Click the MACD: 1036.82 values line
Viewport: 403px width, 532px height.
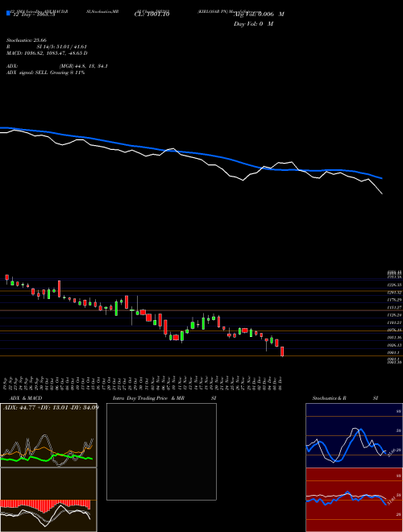pyautogui.click(x=47, y=53)
